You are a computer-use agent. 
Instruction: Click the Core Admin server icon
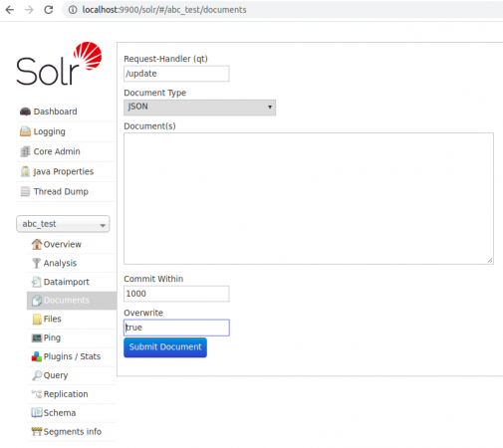tap(25, 151)
